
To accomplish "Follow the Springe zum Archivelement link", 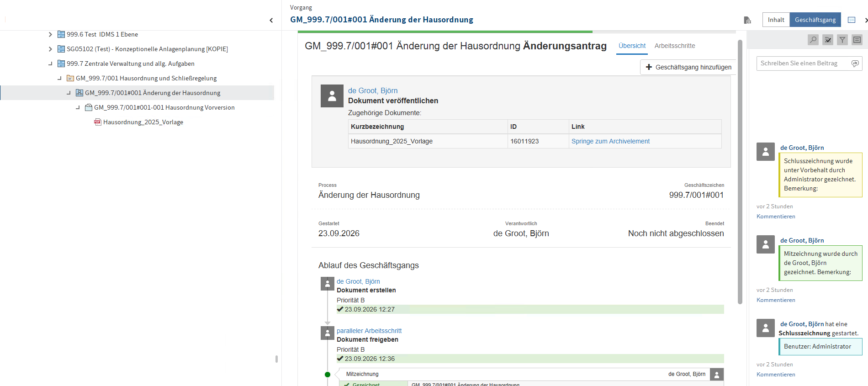I will [x=610, y=141].
